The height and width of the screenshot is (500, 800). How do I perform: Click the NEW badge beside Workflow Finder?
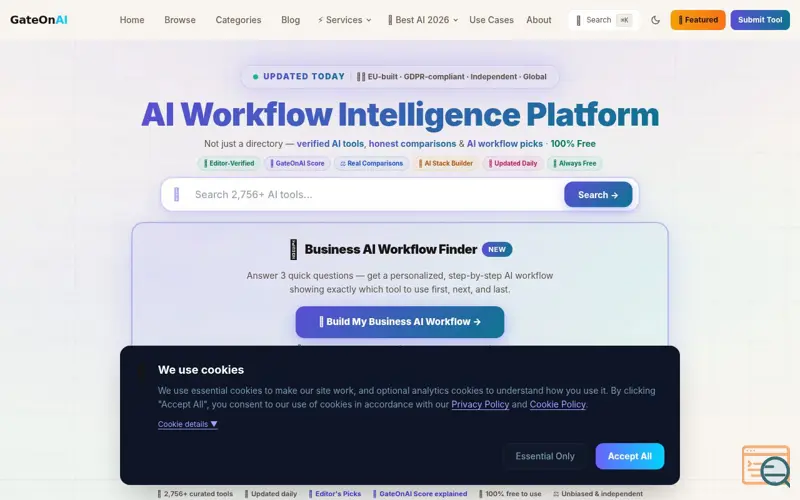496,249
